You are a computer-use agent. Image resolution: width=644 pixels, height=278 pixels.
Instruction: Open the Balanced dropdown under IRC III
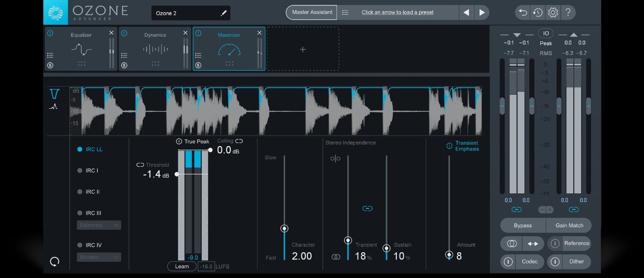99,225
